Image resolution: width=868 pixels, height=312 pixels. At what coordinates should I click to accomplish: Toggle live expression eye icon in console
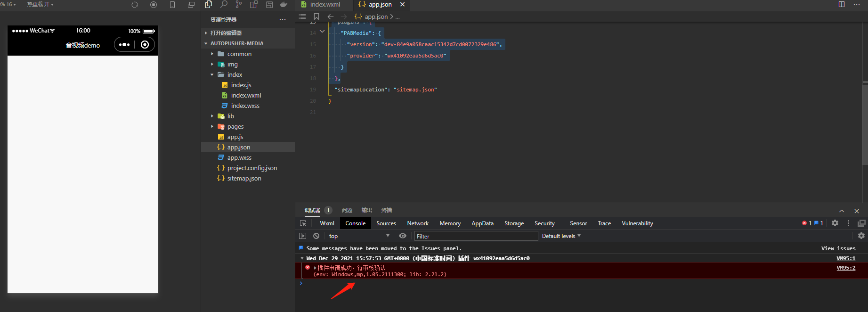pyautogui.click(x=403, y=236)
